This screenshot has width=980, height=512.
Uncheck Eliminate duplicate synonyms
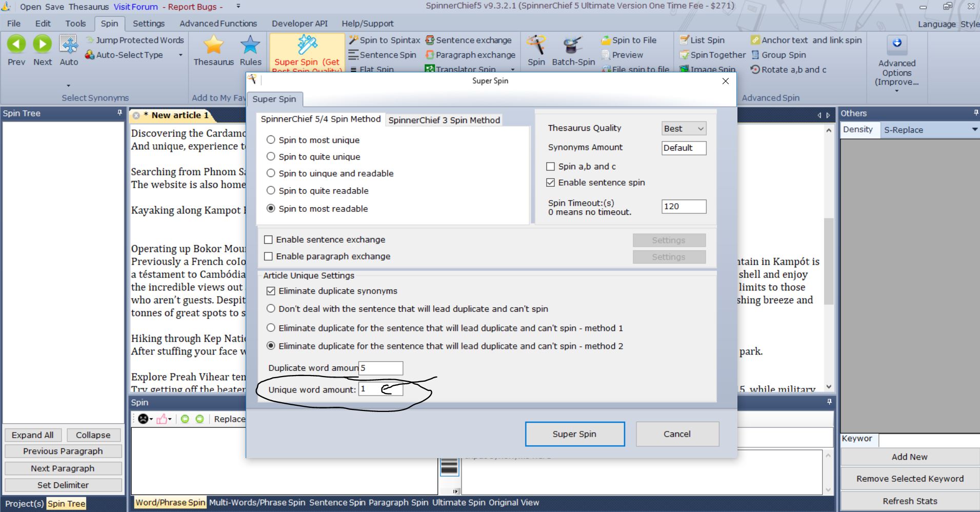pyautogui.click(x=271, y=291)
